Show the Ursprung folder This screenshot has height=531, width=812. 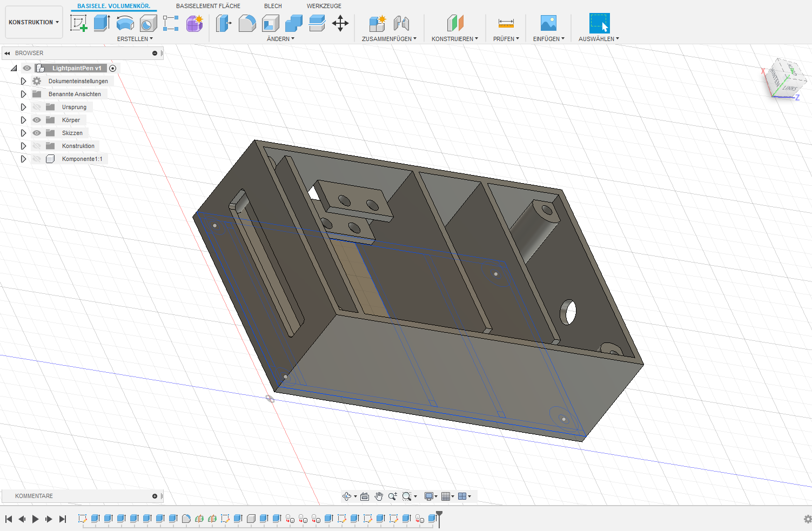point(37,107)
